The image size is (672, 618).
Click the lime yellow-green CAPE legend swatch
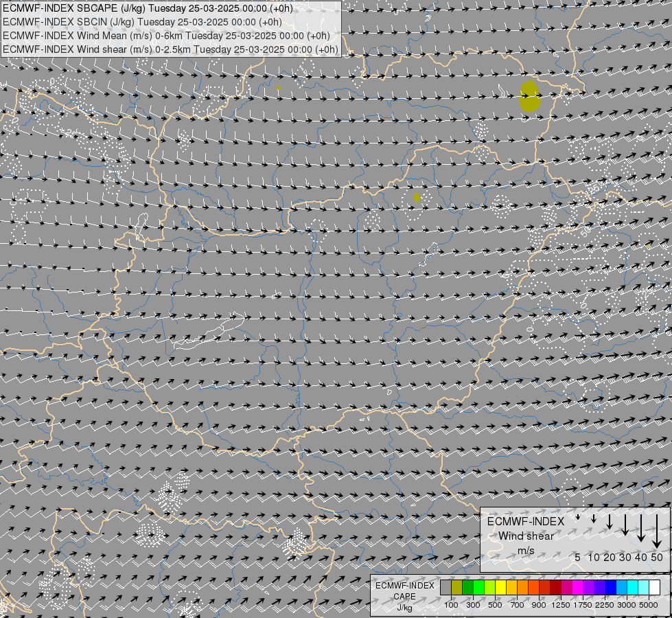click(490, 587)
